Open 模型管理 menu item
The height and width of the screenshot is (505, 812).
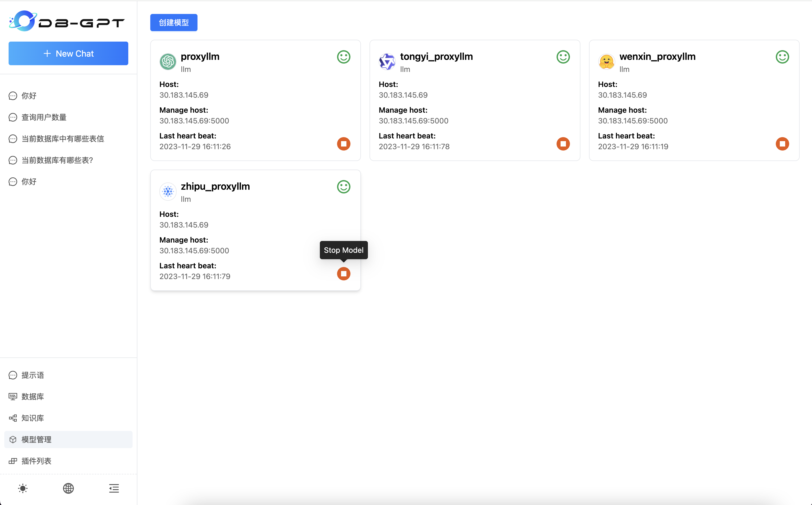(x=36, y=440)
